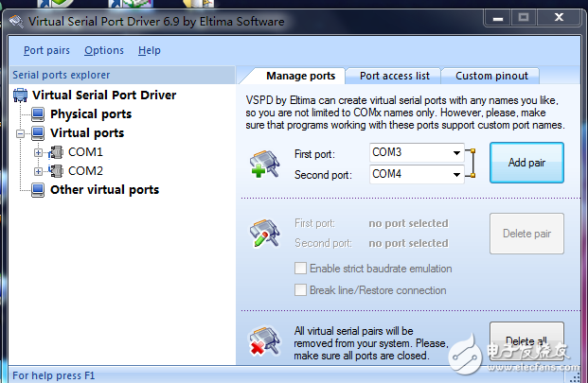
Task: Toggle Enable strict baudrate emulation checkbox
Action: click(x=300, y=269)
